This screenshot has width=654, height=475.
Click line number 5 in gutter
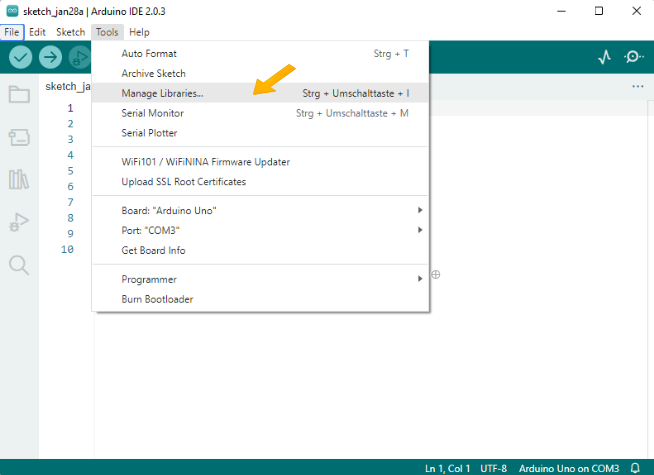pos(70,171)
